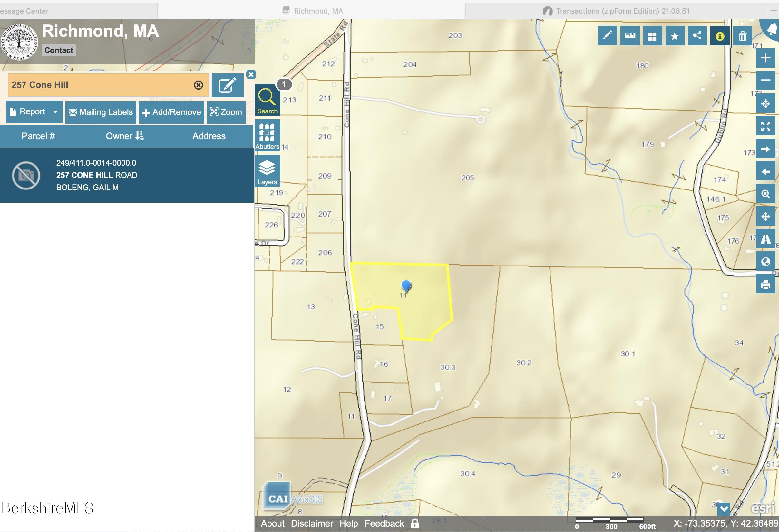Click the search field with 257 Cone Hill
Screen dimensions: 779x532
pos(108,85)
